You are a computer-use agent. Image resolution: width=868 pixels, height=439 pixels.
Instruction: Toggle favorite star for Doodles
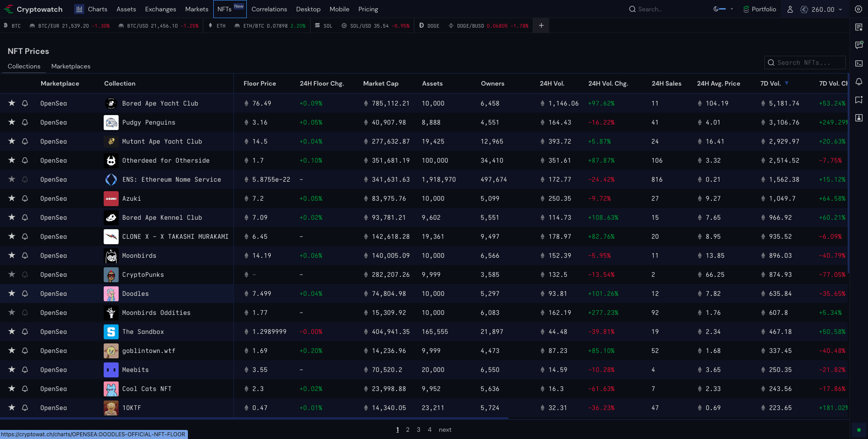click(12, 294)
